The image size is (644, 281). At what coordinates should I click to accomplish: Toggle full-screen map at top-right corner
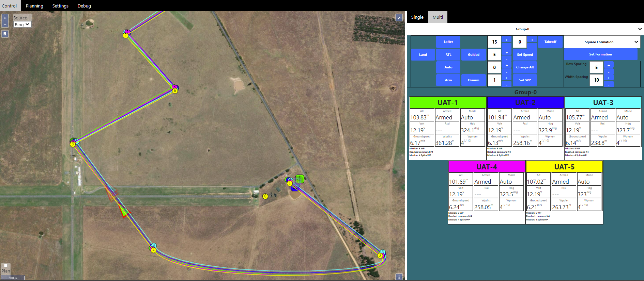click(x=399, y=18)
